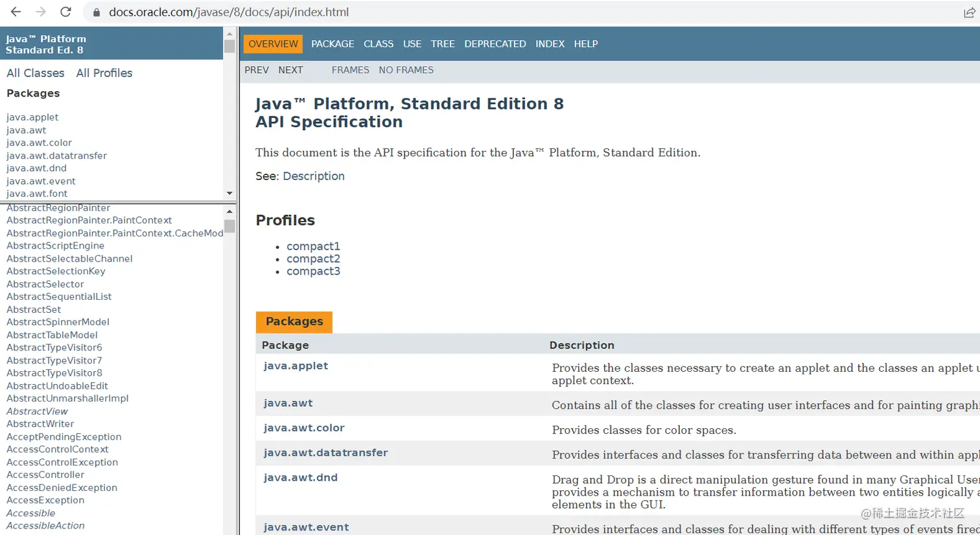Reload the page with refresh icon
This screenshot has height=535, width=980.
click(x=65, y=12)
